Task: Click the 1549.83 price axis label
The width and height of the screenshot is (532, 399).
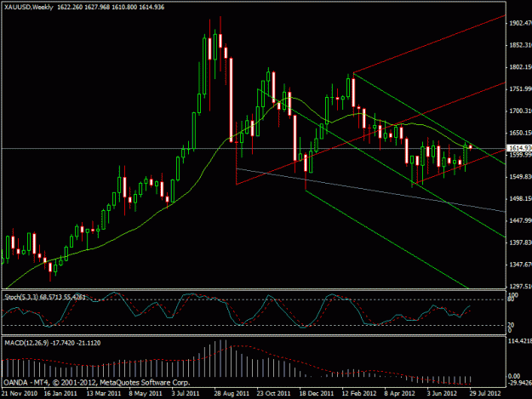Action: (x=520, y=177)
